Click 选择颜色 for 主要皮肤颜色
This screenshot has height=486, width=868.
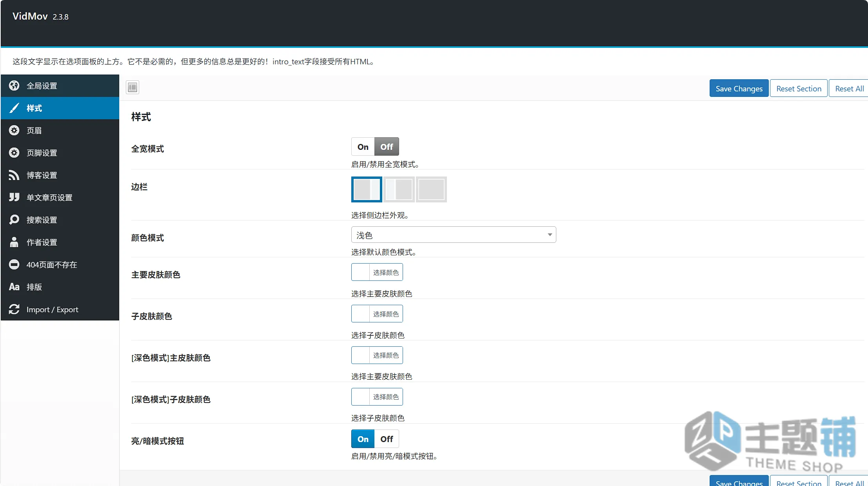point(386,272)
